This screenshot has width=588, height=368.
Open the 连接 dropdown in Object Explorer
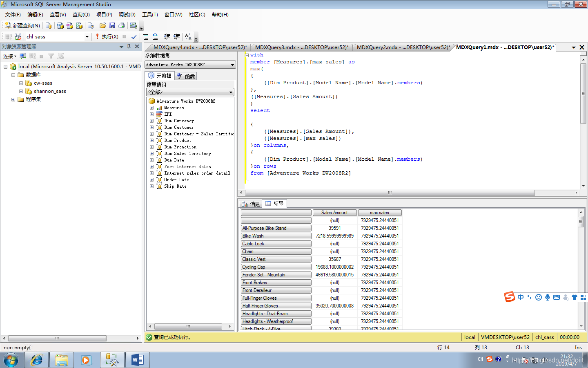pos(10,56)
